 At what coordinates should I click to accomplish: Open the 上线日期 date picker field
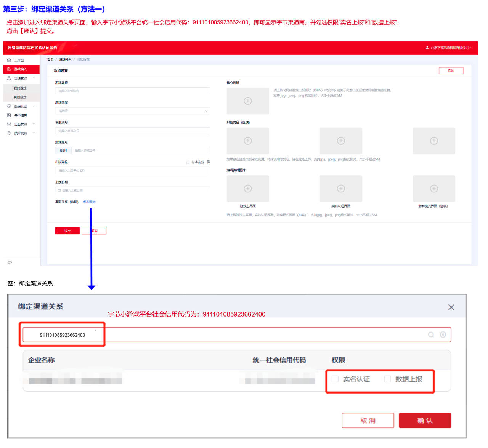133,190
